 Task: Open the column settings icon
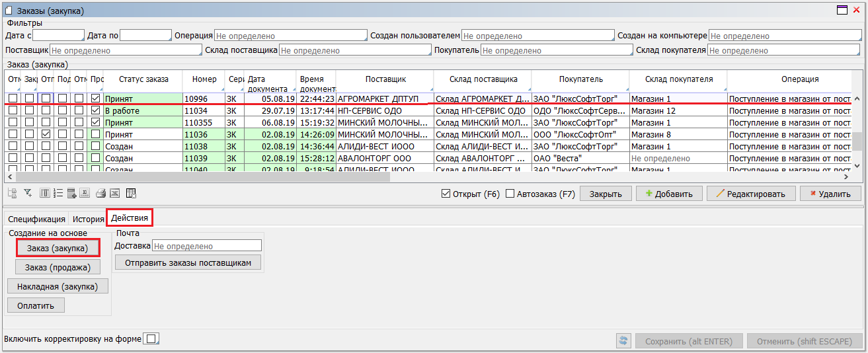45,193
